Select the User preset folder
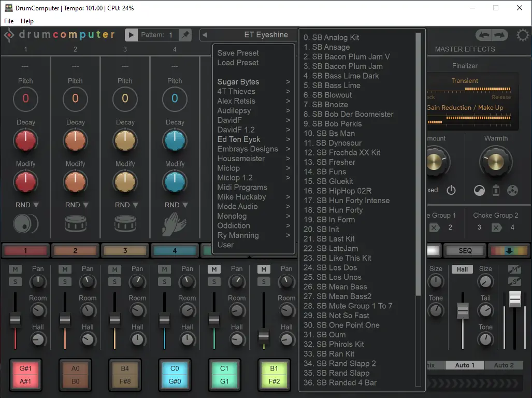 pyautogui.click(x=225, y=245)
